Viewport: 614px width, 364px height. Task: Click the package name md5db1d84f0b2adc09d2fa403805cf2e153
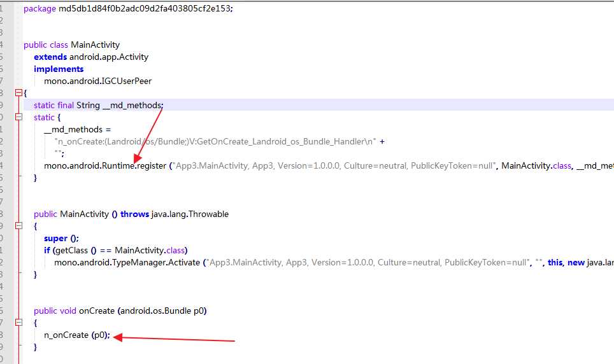pyautogui.click(x=145, y=8)
